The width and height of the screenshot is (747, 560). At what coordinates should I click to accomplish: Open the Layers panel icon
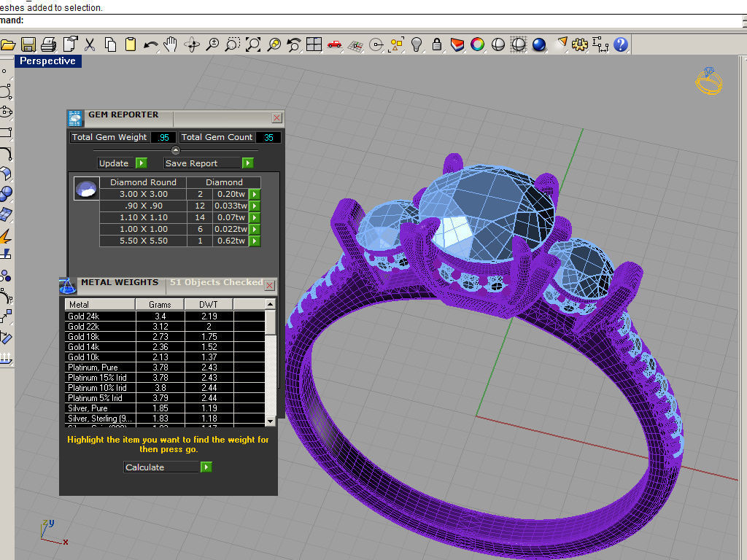pos(457,44)
